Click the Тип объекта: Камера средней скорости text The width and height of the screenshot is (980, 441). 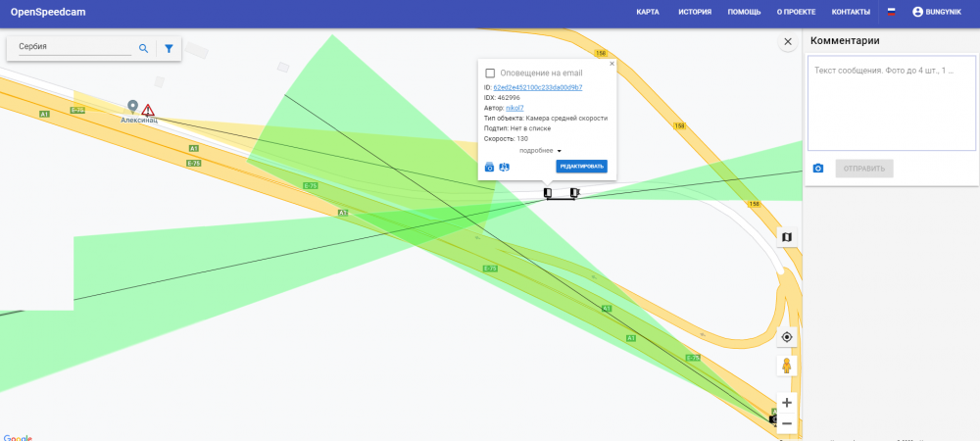[x=546, y=118]
